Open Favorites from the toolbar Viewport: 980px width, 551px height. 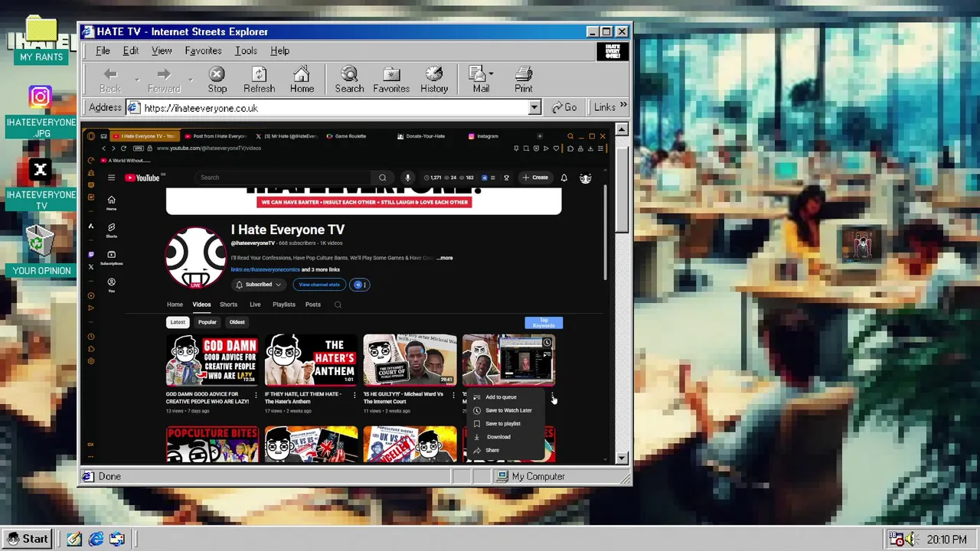pyautogui.click(x=391, y=80)
